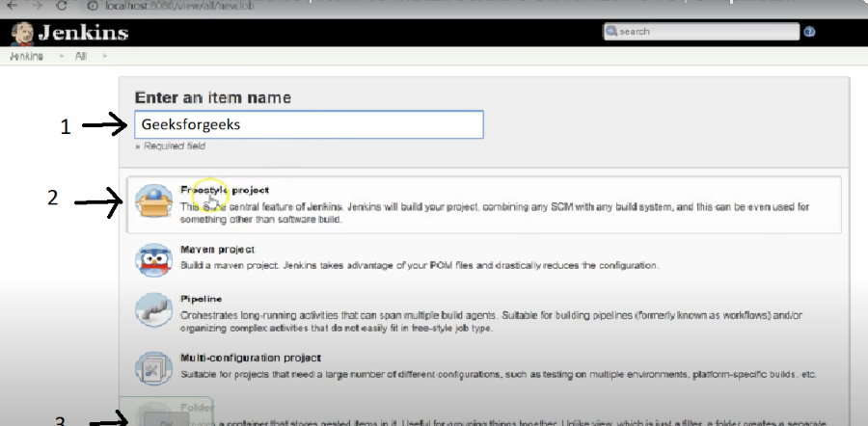
Task: Open the Jenkins header title link
Action: pos(83,33)
